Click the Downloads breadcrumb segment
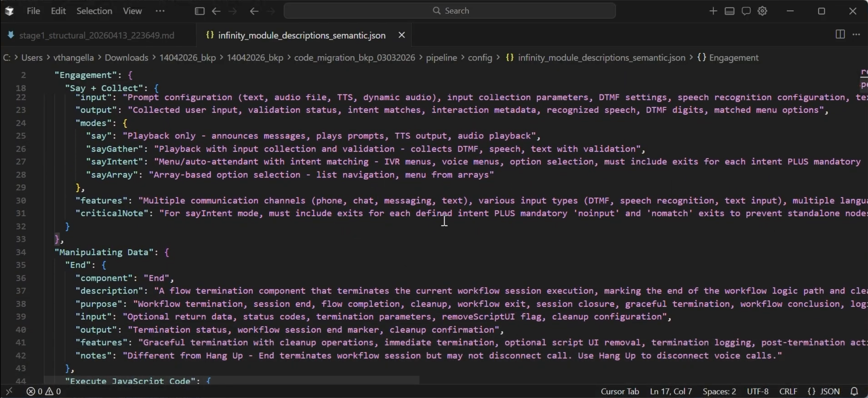Viewport: 868px width, 398px height. click(x=126, y=58)
